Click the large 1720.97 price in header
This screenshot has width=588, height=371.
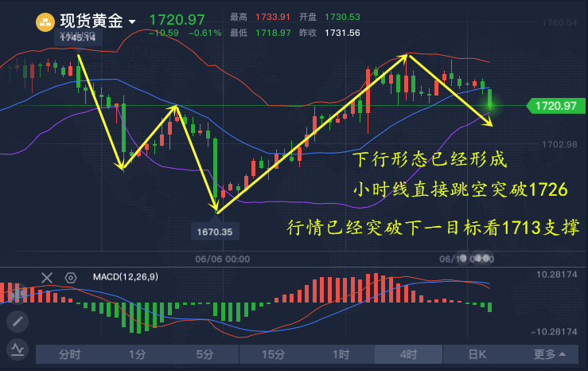click(176, 20)
